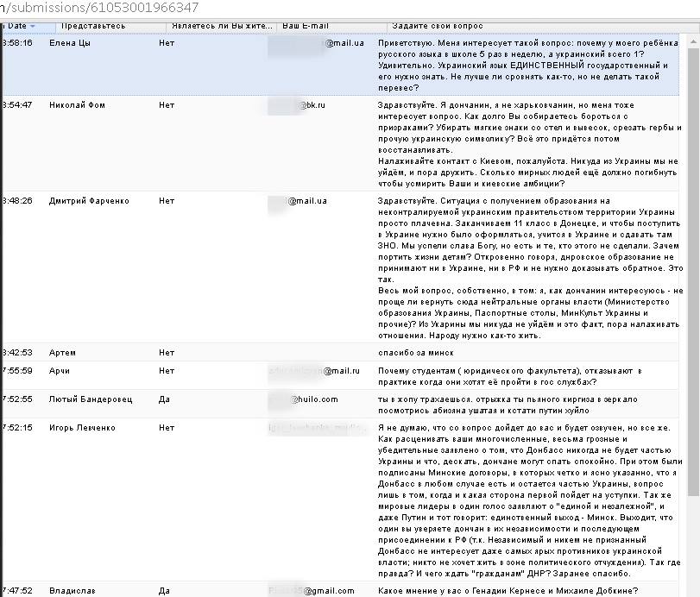Click the 'Да' value in Владислав row
Image resolution: width=700 pixels, height=597 pixels.
(x=164, y=591)
